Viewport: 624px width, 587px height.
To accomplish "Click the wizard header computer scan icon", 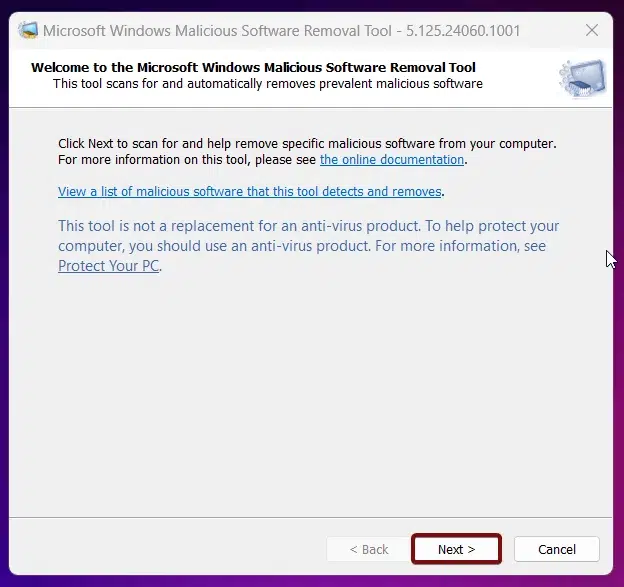I will (582, 78).
